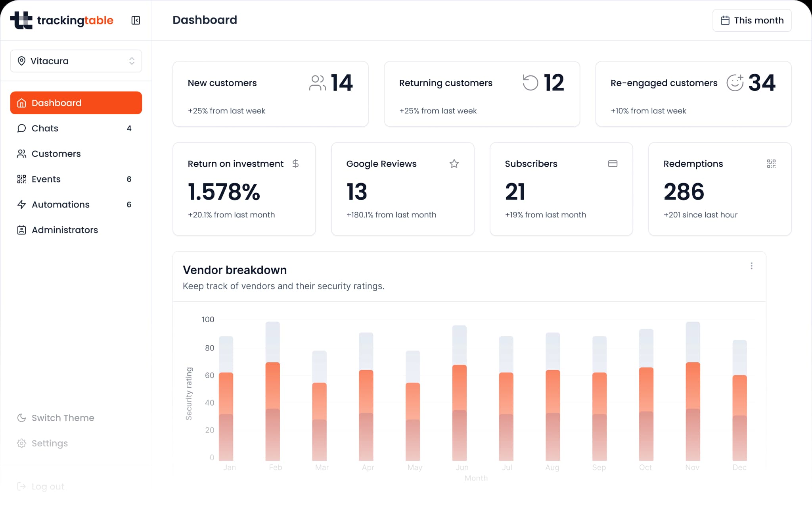Open the Customers section
The height and width of the screenshot is (508, 812).
(x=76, y=154)
